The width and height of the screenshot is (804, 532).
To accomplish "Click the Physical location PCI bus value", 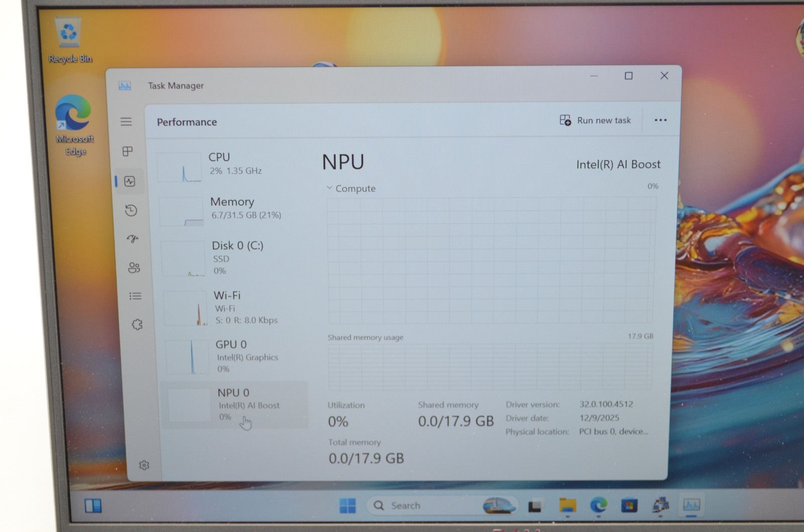I will tap(613, 431).
